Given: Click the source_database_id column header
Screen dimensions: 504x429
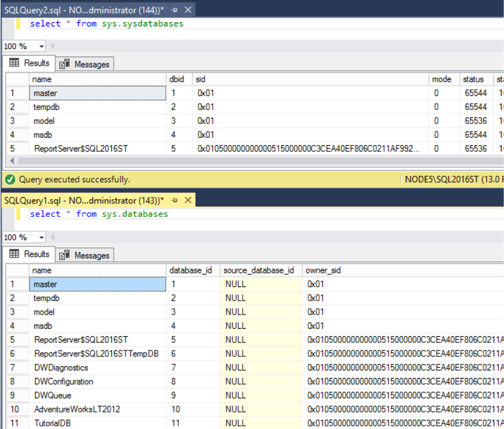Looking at the screenshot, I should [259, 270].
